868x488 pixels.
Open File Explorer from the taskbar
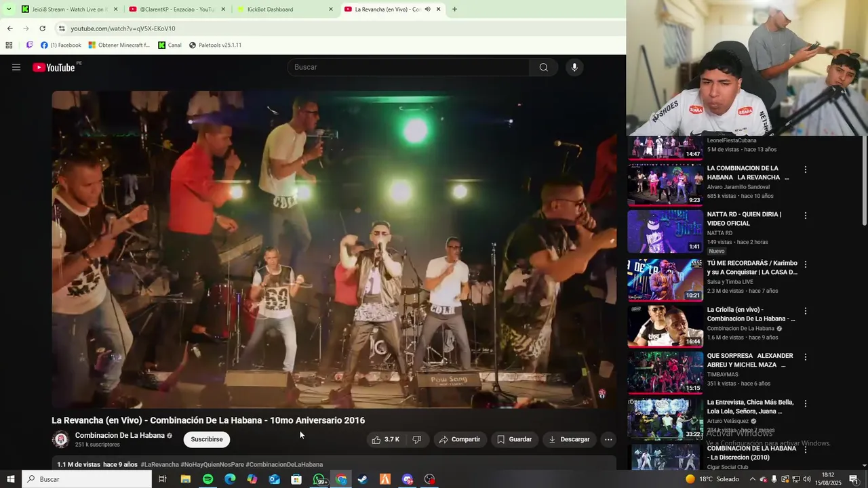185,479
